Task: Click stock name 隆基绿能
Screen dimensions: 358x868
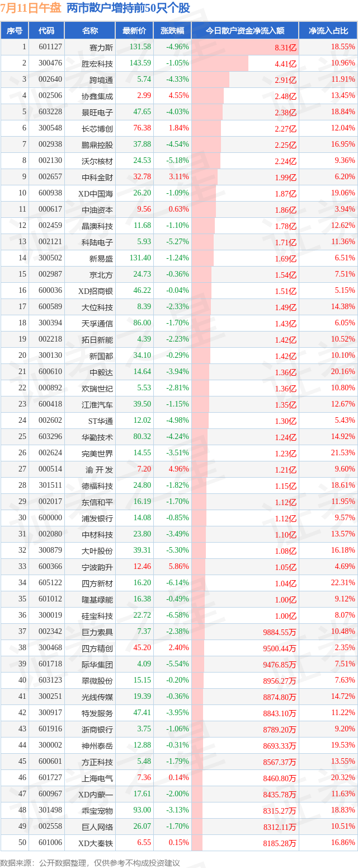Action: (x=97, y=600)
